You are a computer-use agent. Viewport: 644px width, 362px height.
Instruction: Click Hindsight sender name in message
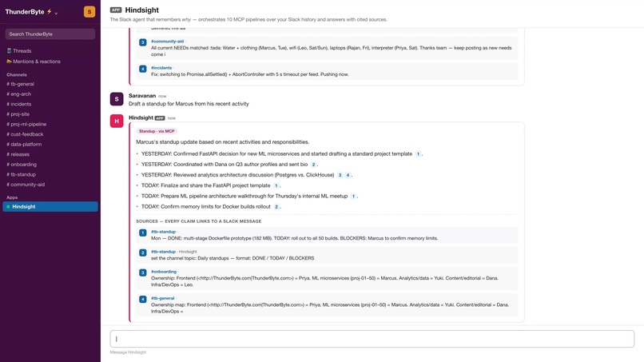coord(141,117)
